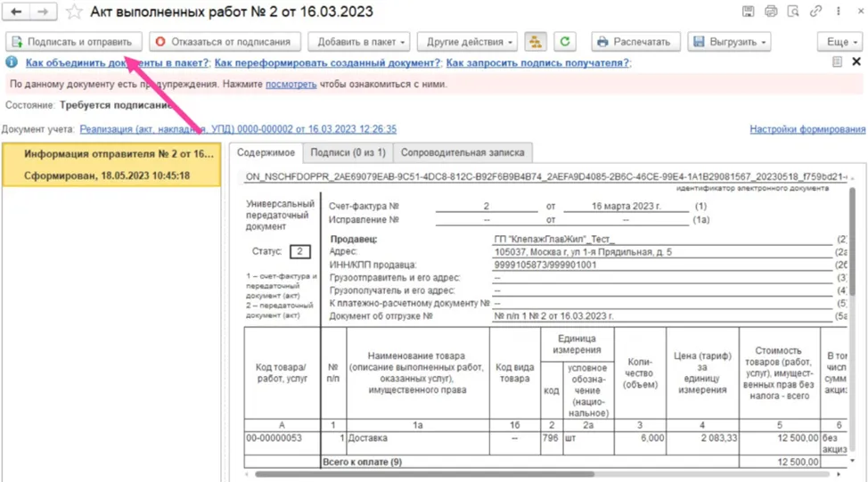Click address 105037, Москва г
868x482 pixels.
point(583,252)
